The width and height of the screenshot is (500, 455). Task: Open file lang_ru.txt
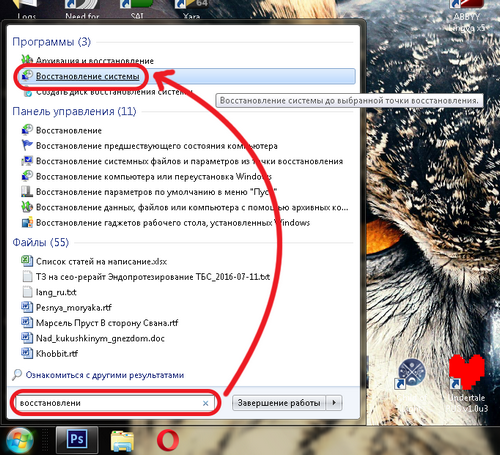[56, 292]
